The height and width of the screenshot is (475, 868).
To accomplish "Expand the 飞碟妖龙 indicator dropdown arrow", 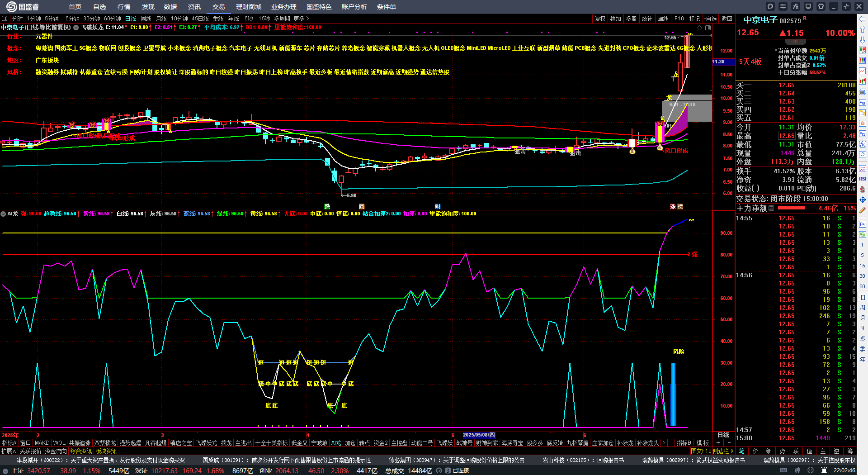I will [x=76, y=27].
